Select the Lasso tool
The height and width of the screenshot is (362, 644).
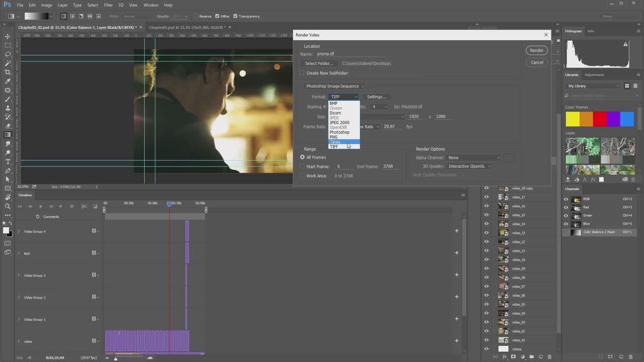8,54
